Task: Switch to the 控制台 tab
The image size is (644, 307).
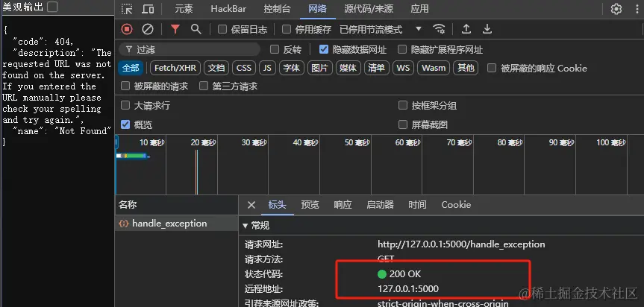Action: point(277,9)
